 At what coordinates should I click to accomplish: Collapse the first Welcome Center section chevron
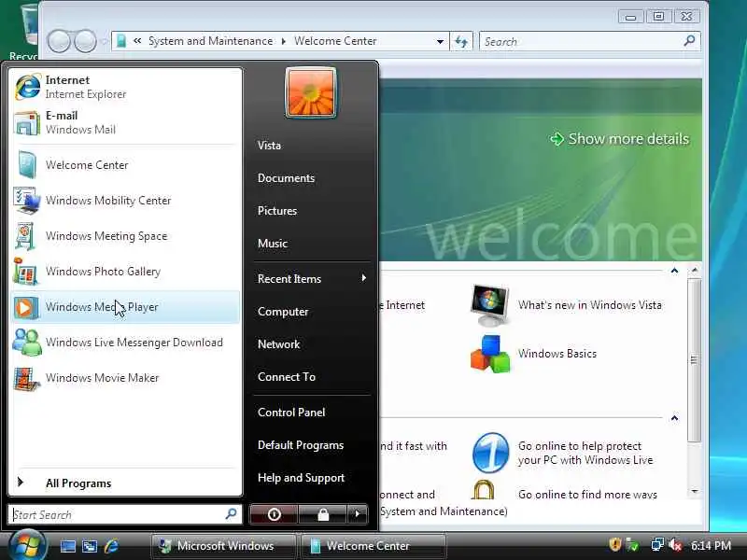coord(674,271)
